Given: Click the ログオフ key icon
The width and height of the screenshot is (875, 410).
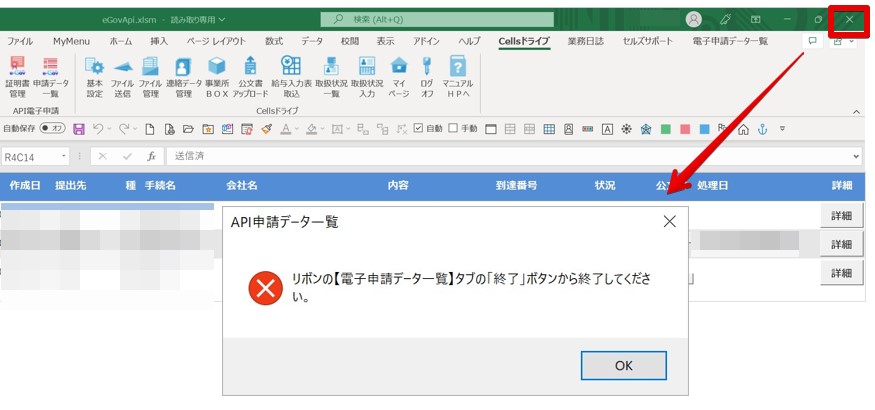Looking at the screenshot, I should (426, 77).
